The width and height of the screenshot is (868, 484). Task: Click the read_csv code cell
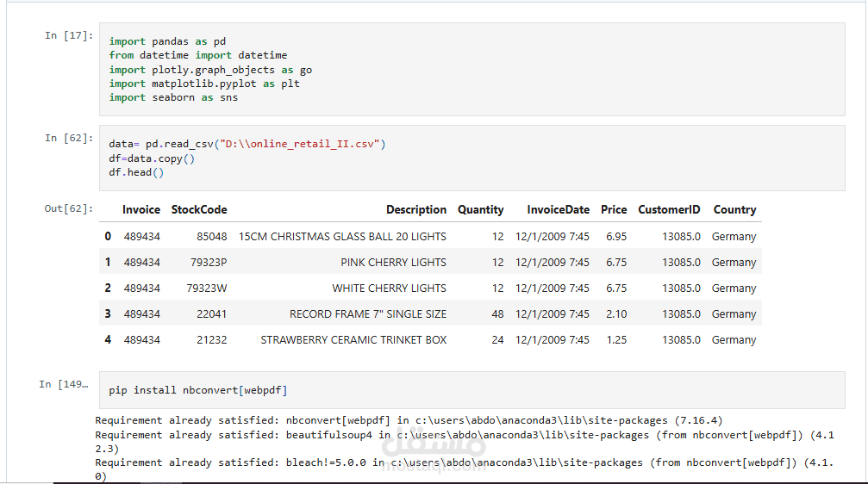coord(471,158)
